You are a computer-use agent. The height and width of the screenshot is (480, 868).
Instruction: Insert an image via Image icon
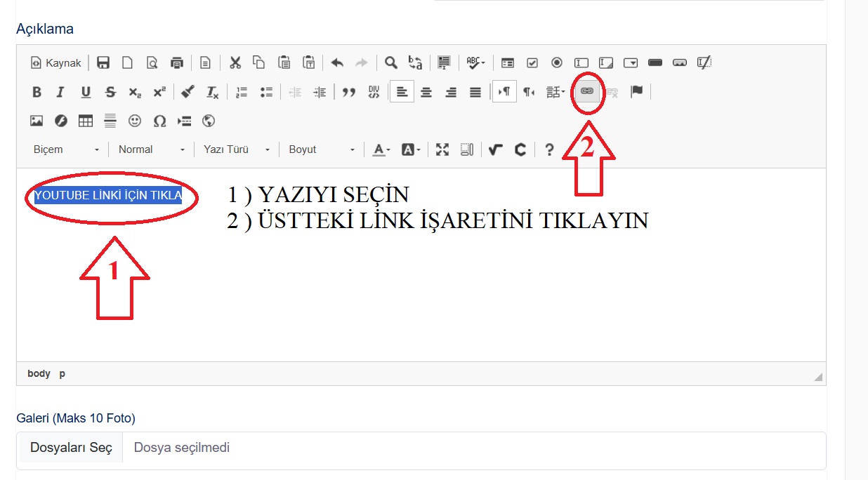pos(37,121)
